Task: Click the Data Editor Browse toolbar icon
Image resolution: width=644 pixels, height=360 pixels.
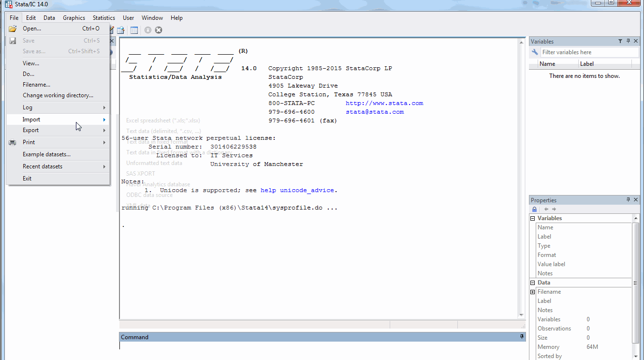Action: pyautogui.click(x=120, y=30)
